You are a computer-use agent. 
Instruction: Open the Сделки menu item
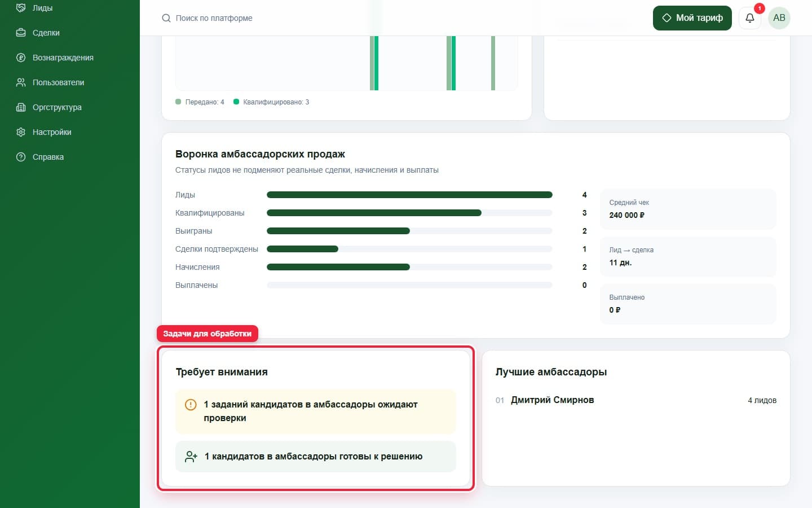coord(70,33)
